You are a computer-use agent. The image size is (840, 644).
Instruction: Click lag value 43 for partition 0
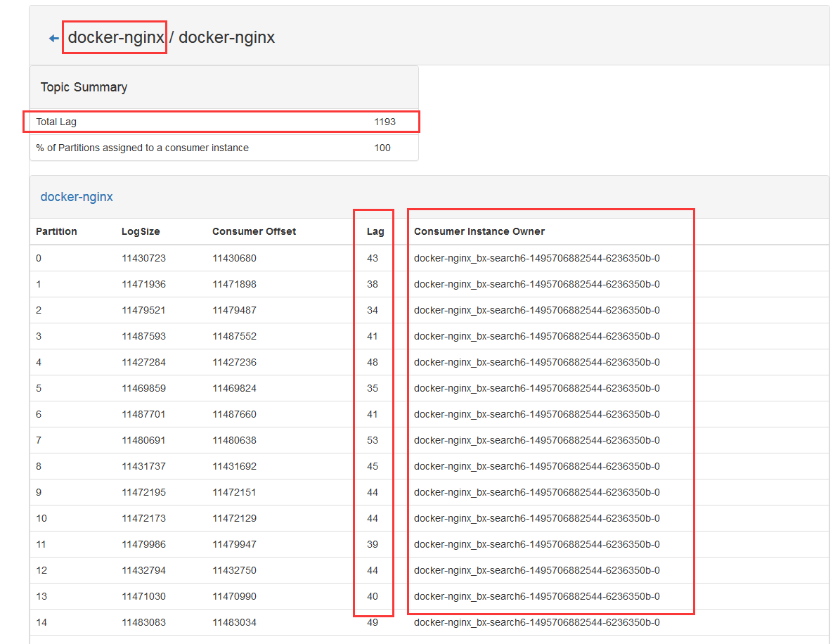(x=373, y=258)
